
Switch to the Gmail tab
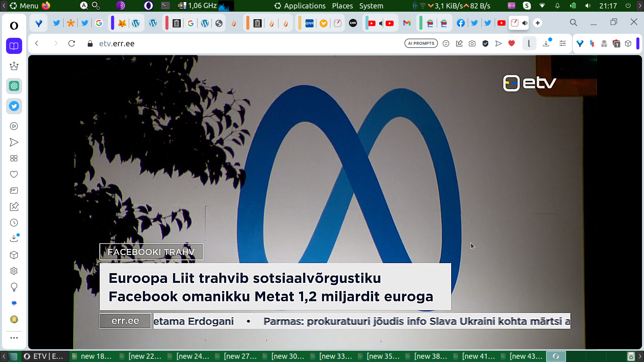(407, 23)
